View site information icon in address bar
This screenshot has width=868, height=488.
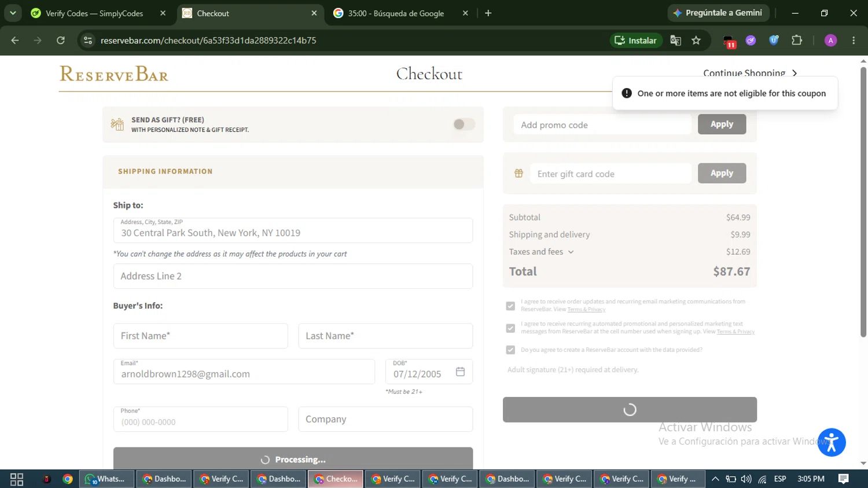88,40
